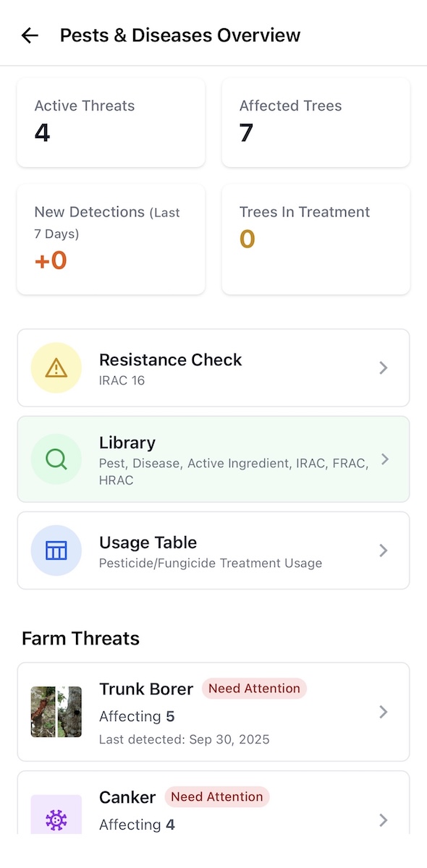
Task: Expand the Resistance Check chevron
Action: click(383, 367)
